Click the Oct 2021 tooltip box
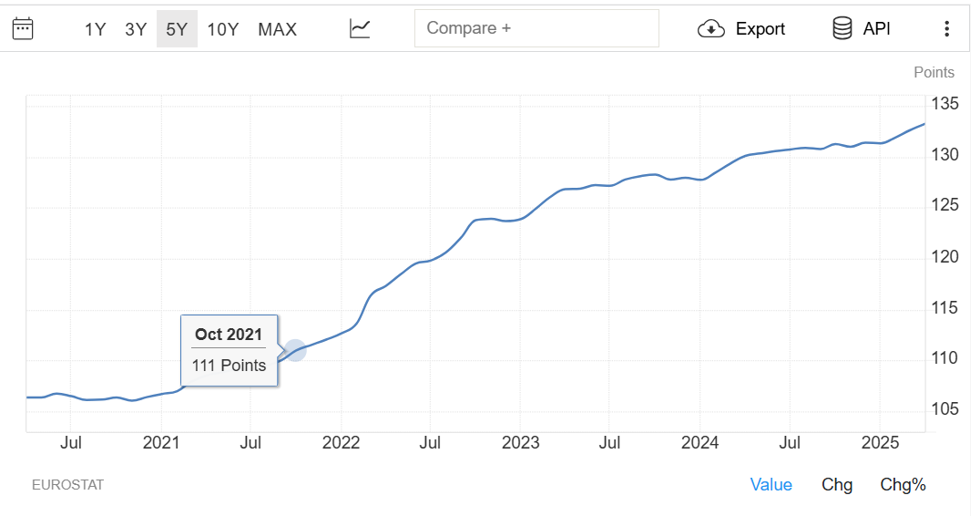Viewport: 980px width, 516px height. point(229,350)
